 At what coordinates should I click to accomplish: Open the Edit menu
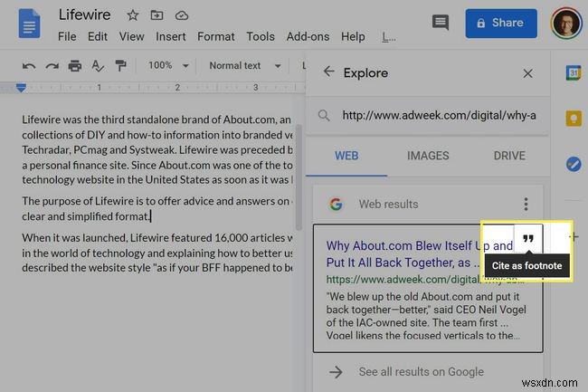[x=98, y=37]
